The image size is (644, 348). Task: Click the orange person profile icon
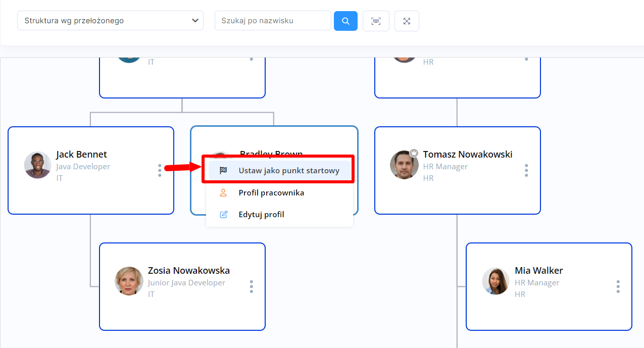tap(223, 192)
